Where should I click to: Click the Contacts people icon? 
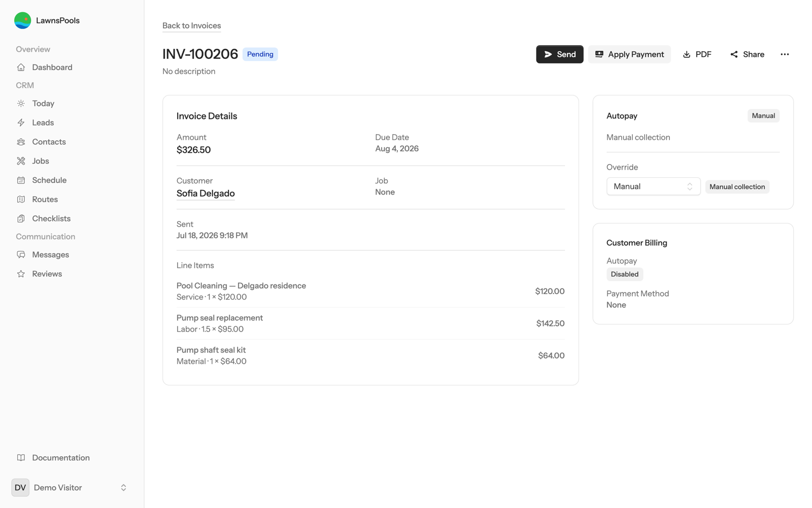pyautogui.click(x=21, y=142)
